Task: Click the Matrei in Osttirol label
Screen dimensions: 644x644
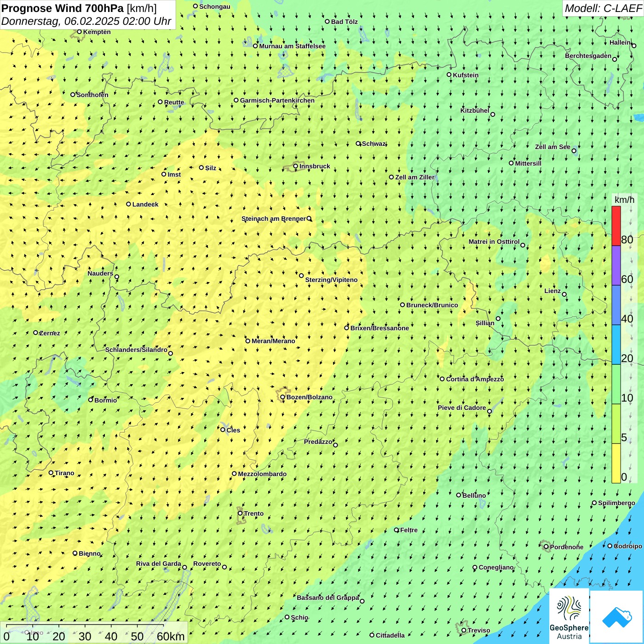Action: point(494,241)
